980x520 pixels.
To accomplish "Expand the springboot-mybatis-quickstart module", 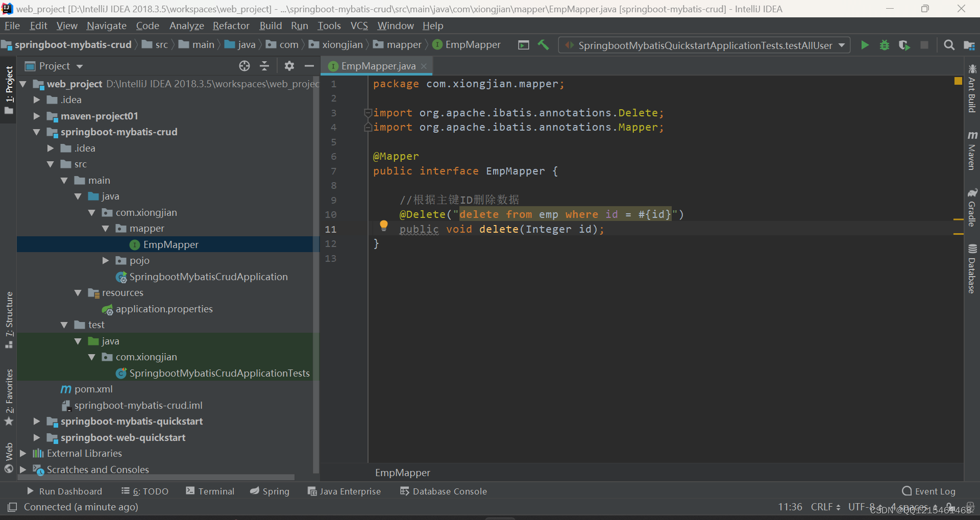I will click(x=36, y=422).
